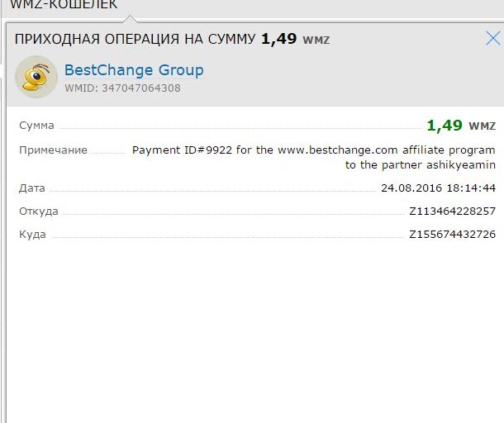Image resolution: width=504 pixels, height=423 pixels.
Task: Click the Куда field label
Action: pos(33,235)
